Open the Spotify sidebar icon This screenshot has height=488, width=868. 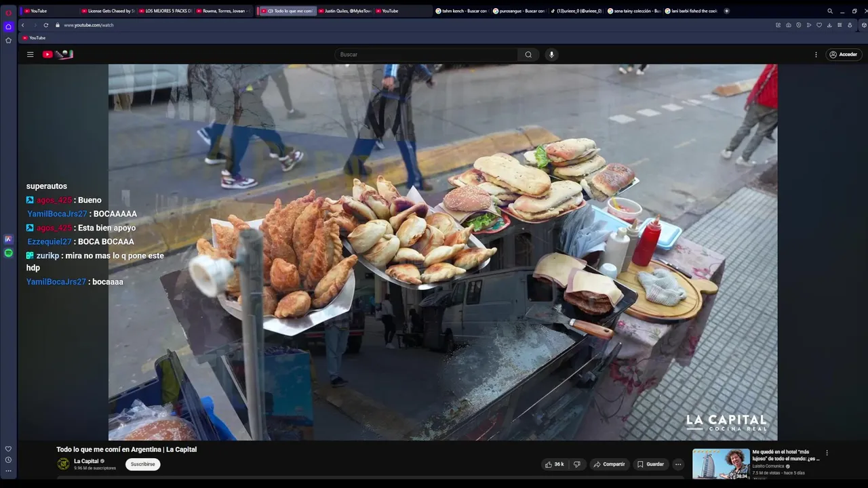8,253
